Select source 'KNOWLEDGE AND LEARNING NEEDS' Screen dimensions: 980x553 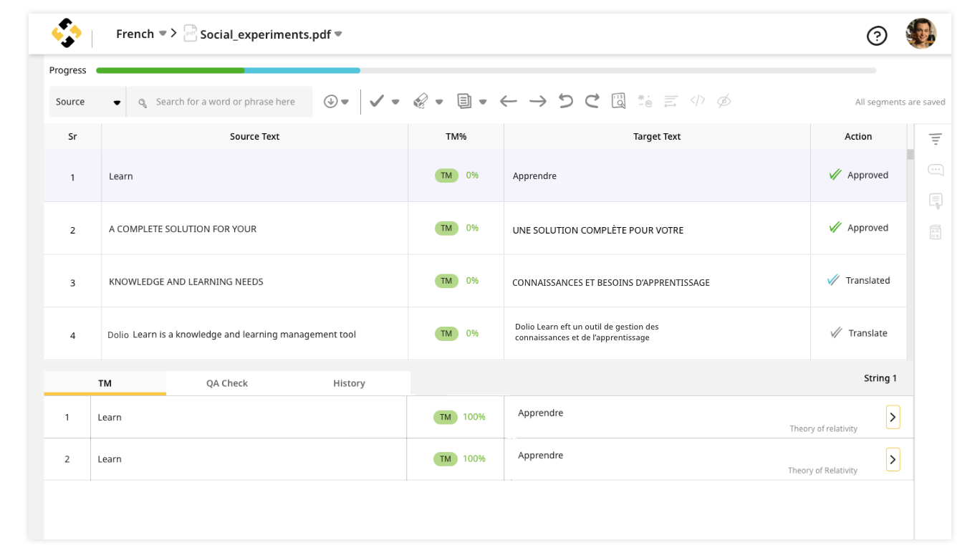[x=186, y=282]
